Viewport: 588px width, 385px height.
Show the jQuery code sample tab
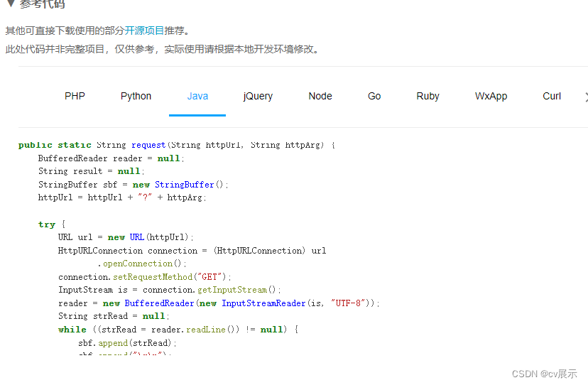(258, 96)
